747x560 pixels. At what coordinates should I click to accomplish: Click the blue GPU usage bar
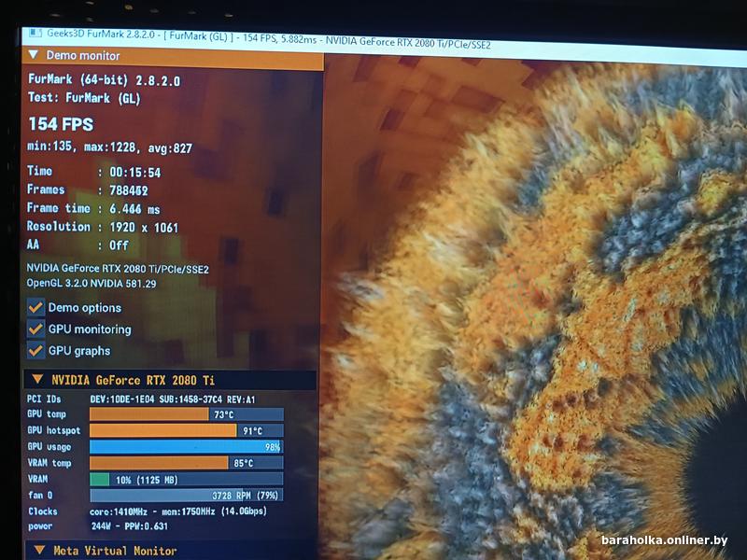(185, 447)
